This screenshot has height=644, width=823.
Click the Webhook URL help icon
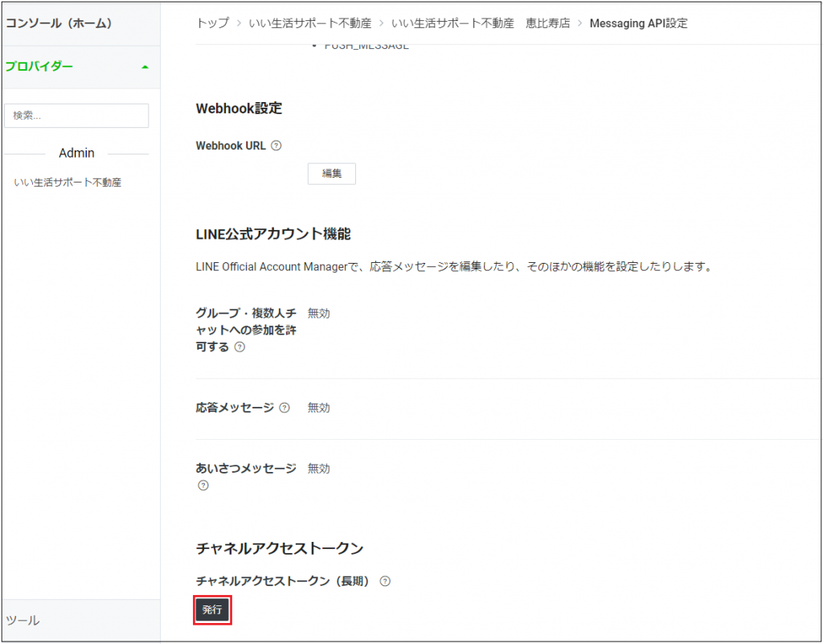click(x=276, y=146)
